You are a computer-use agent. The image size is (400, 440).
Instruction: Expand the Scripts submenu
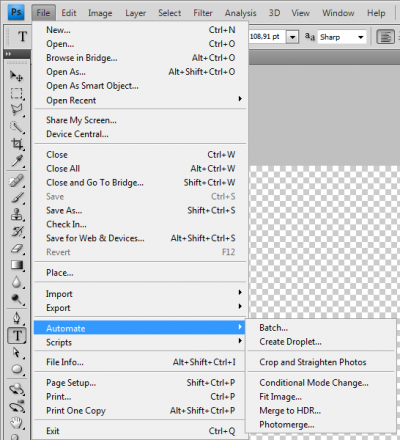(x=140, y=342)
